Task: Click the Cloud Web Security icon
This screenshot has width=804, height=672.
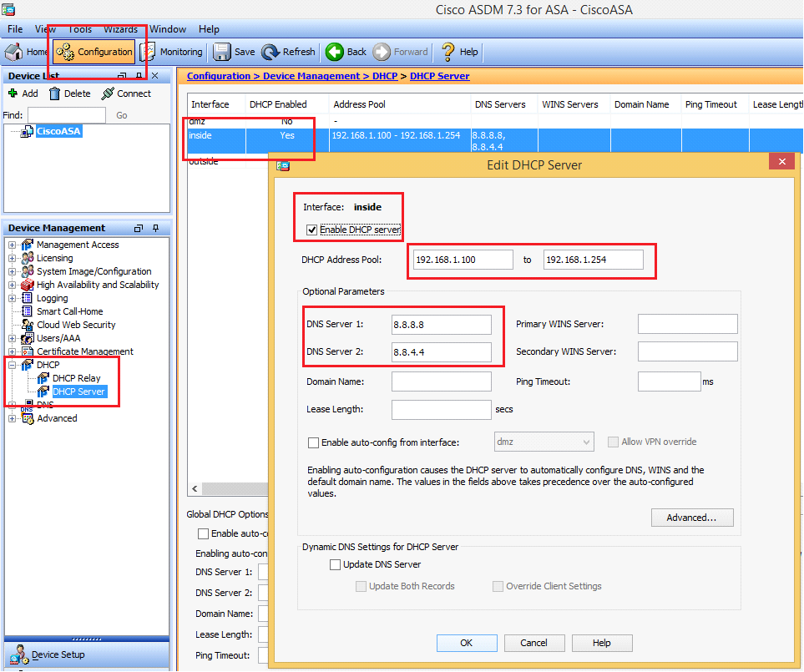Action: (28, 325)
